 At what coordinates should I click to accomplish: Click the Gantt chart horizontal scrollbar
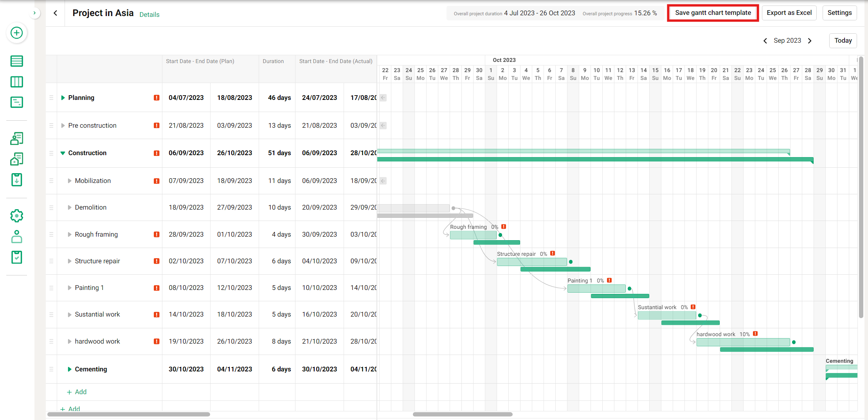coord(463,414)
